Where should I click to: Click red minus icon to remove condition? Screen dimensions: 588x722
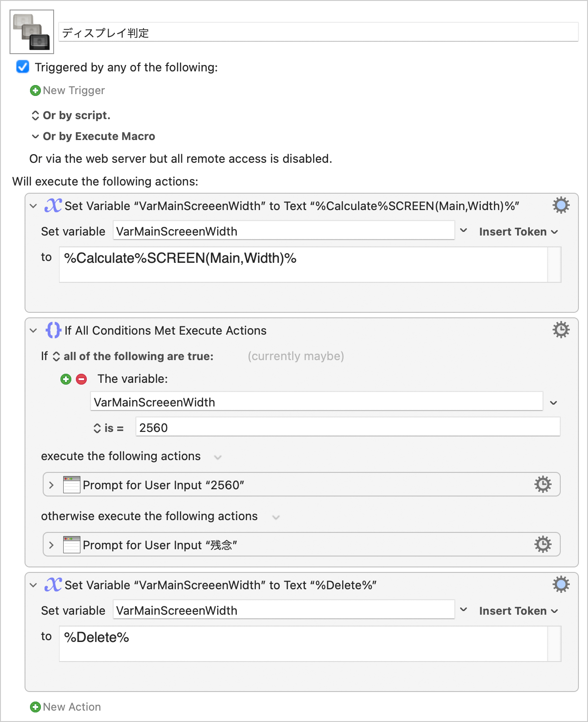pyautogui.click(x=81, y=379)
